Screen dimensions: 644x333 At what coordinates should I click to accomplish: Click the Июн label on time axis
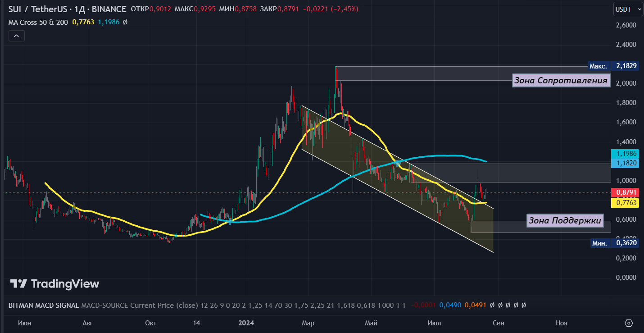point(25,323)
